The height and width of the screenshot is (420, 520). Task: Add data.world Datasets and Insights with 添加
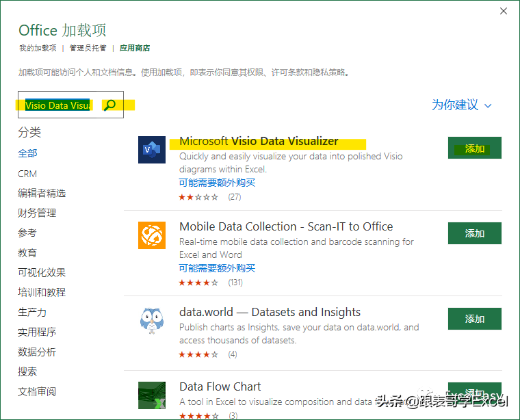tap(475, 319)
